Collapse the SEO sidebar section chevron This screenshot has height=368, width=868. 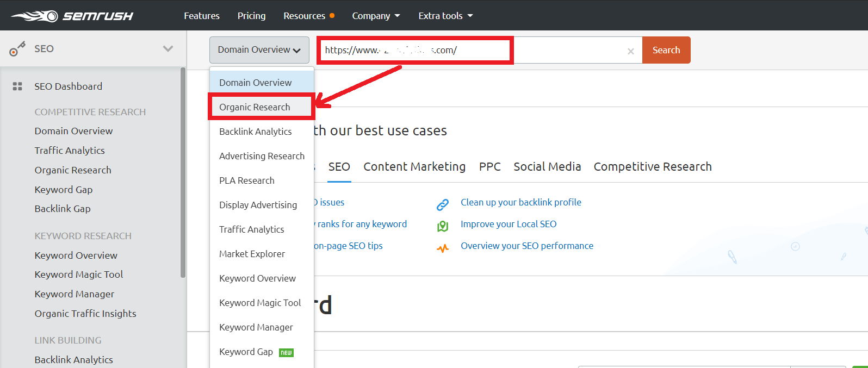(x=168, y=49)
